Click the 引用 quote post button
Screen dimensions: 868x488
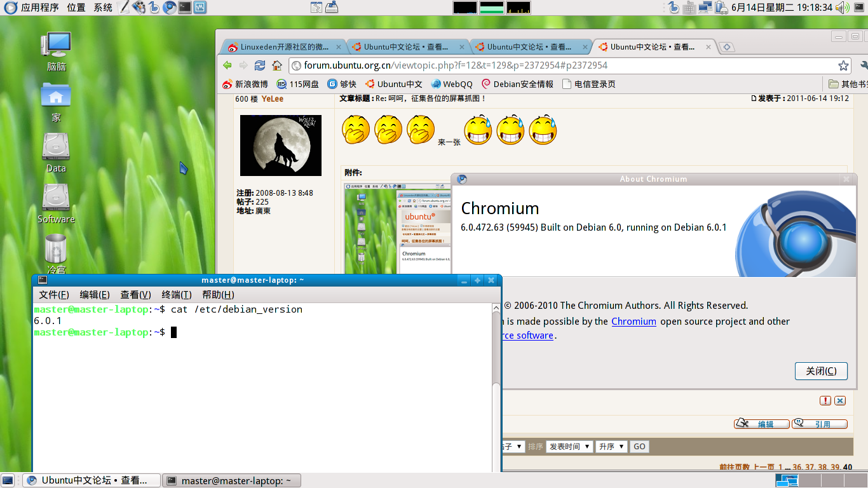point(820,424)
